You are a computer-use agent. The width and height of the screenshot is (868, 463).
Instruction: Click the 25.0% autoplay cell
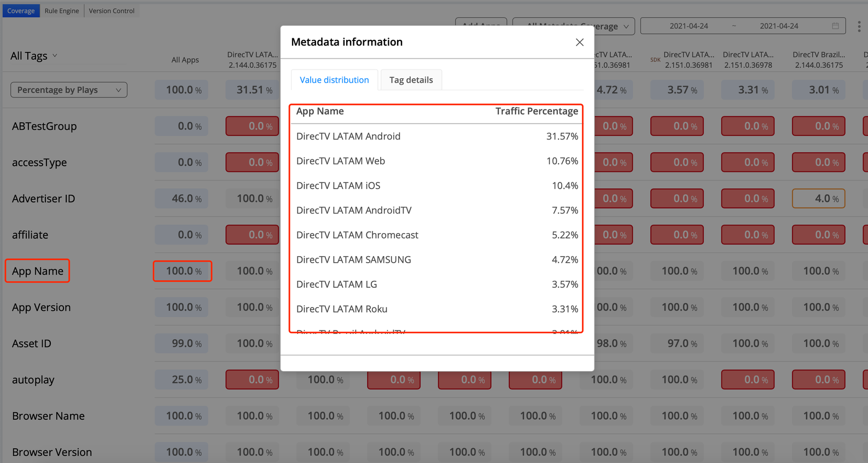(x=182, y=380)
